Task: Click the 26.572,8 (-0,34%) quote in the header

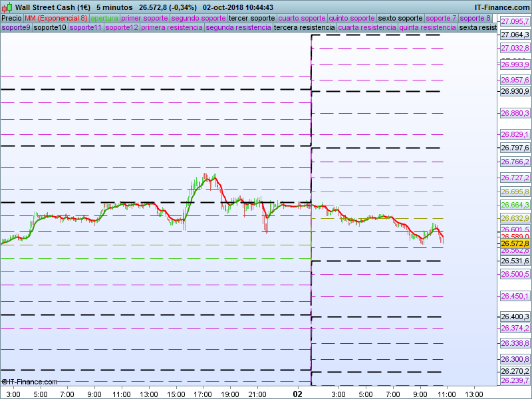Action: pos(168,7)
